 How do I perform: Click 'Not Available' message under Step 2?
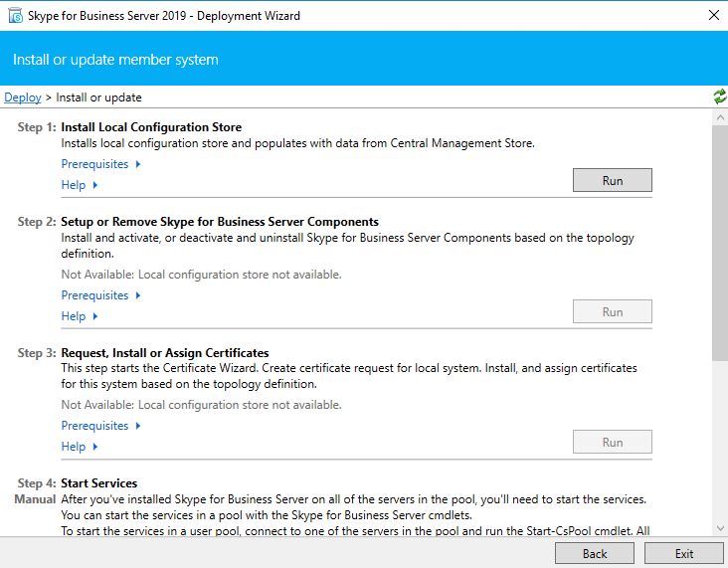(x=201, y=275)
